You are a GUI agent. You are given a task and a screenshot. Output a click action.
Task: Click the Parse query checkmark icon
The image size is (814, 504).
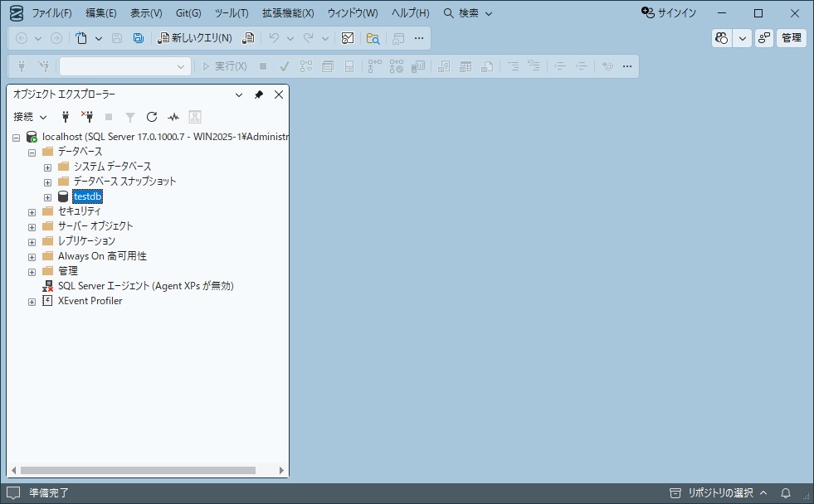285,65
